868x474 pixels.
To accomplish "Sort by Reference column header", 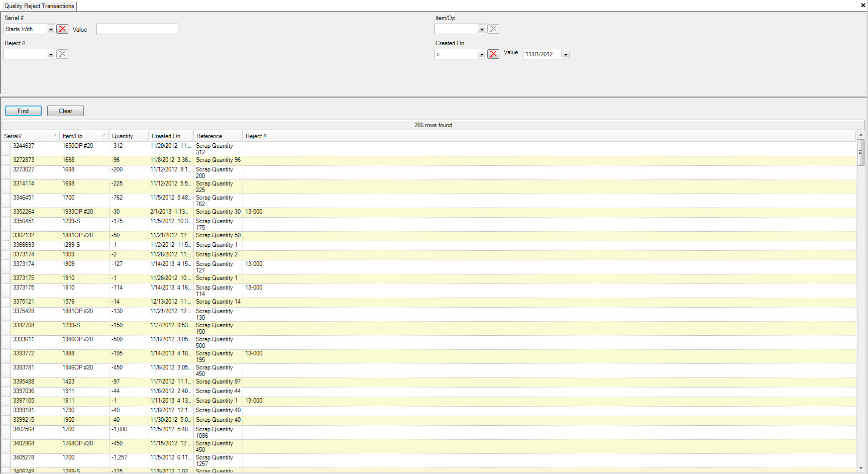I will tap(218, 136).
